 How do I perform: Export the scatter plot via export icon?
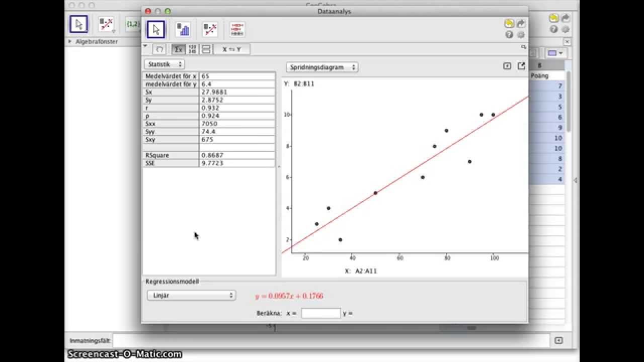pos(521,66)
